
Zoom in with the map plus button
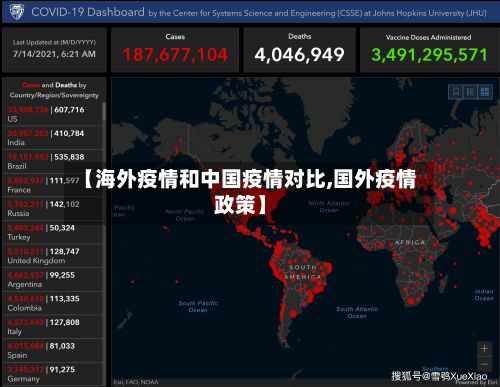(484, 349)
